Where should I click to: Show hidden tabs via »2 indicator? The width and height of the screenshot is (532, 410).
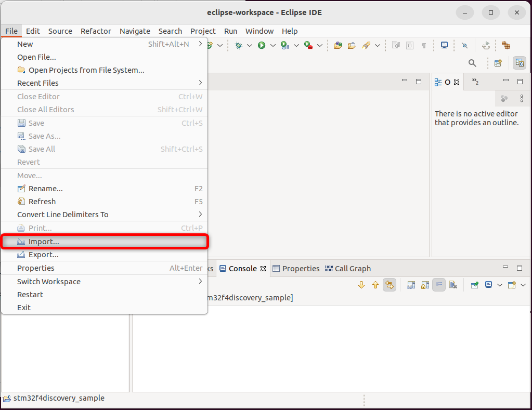point(475,82)
